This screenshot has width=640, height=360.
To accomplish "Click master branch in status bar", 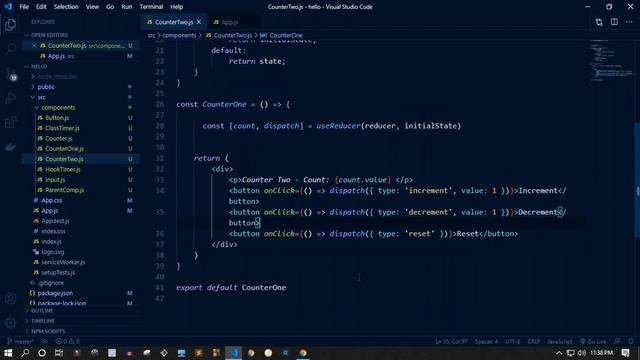I will coord(20,341).
